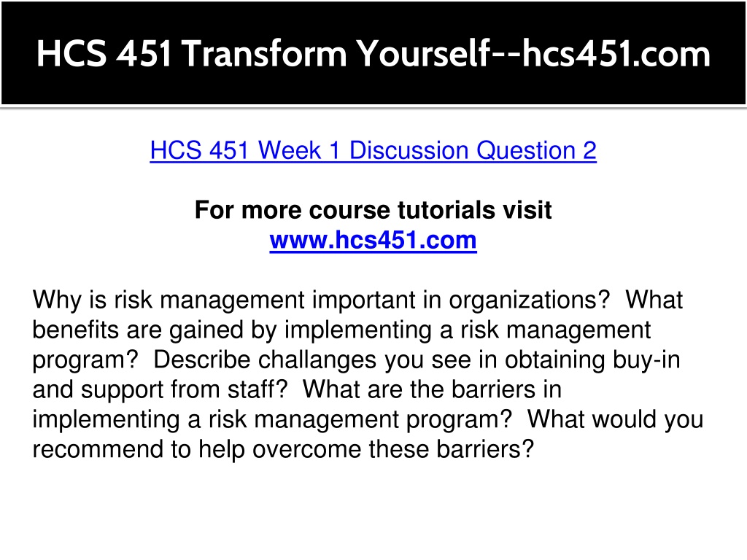
Task: Select the word 'organizations?' in the paragraph
Action: point(530,300)
